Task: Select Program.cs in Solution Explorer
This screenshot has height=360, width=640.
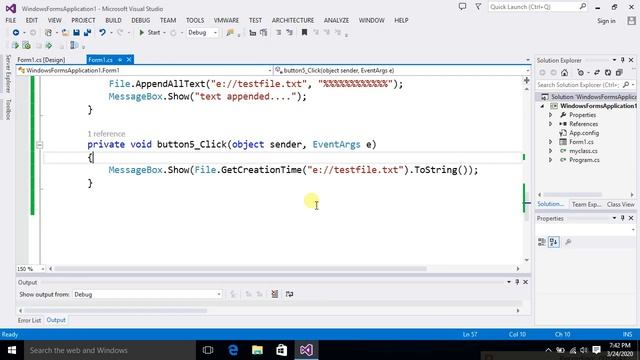Action: 584,160
